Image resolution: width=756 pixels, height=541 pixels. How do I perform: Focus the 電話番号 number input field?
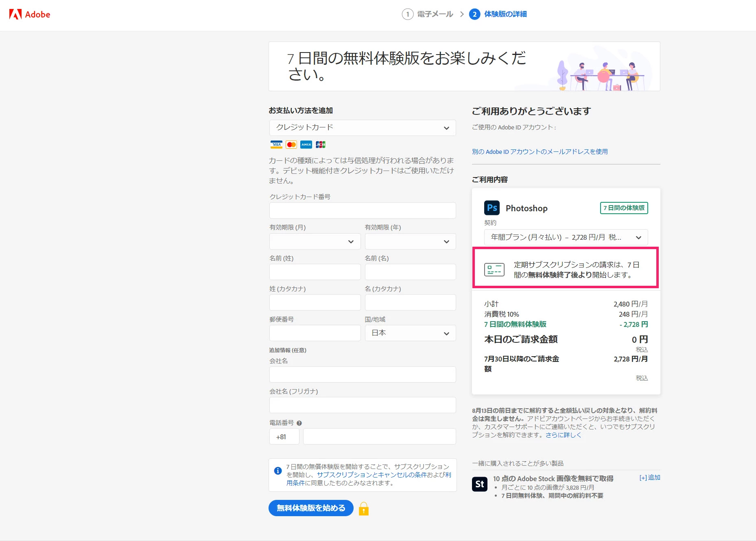point(380,436)
